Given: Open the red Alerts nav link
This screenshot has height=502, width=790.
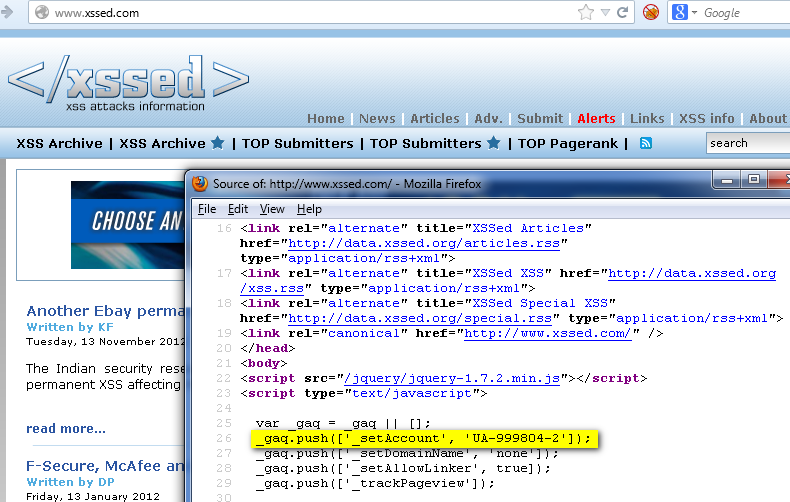Looking at the screenshot, I should point(596,118).
